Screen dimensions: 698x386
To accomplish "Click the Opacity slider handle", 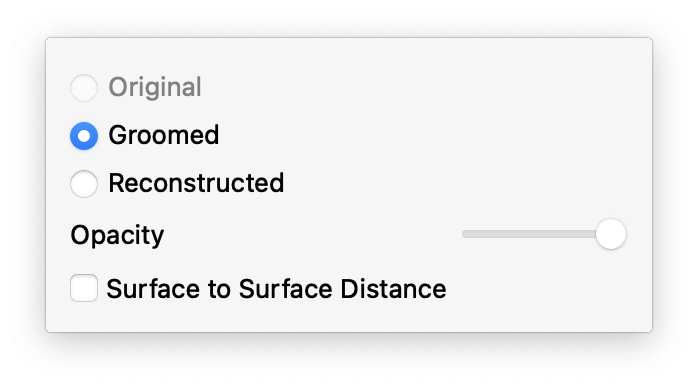I will [611, 234].
